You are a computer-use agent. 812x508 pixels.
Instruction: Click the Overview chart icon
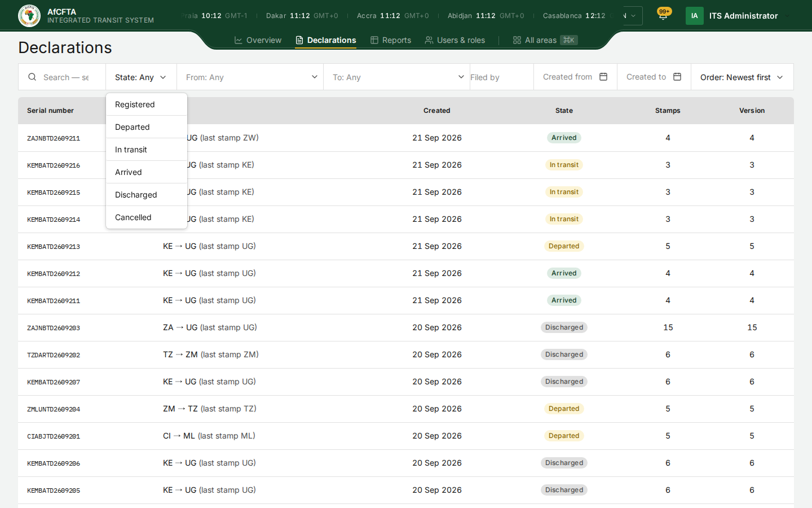click(239, 40)
